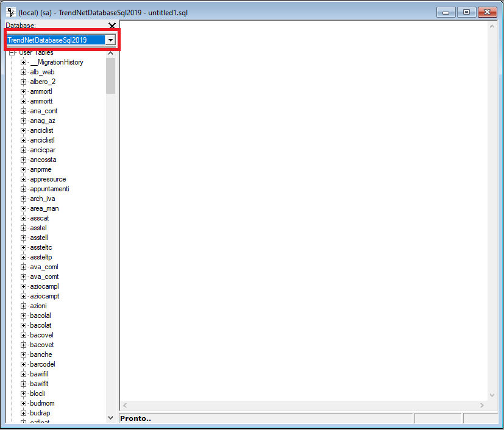Close the untitled1.sql window
Image resolution: width=504 pixels, height=430 pixels.
click(x=488, y=12)
